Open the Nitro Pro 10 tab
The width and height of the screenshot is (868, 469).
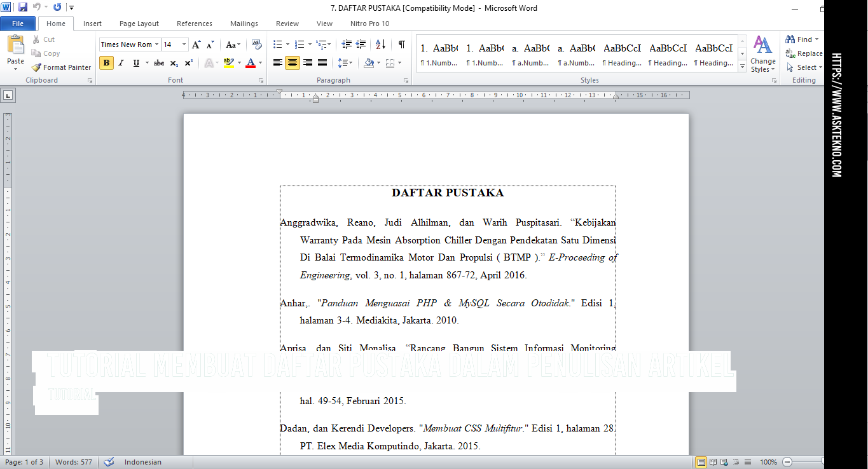369,24
